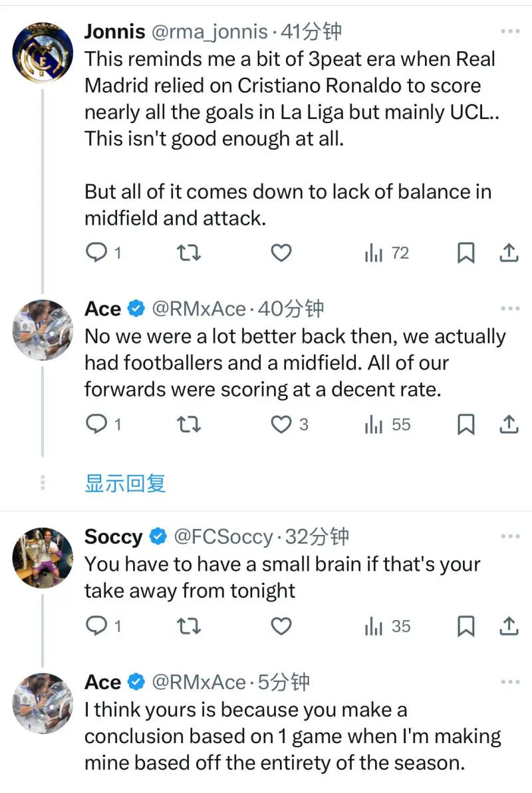Reply to Jonnis's tweet
This screenshot has width=532, height=793.
[x=98, y=253]
